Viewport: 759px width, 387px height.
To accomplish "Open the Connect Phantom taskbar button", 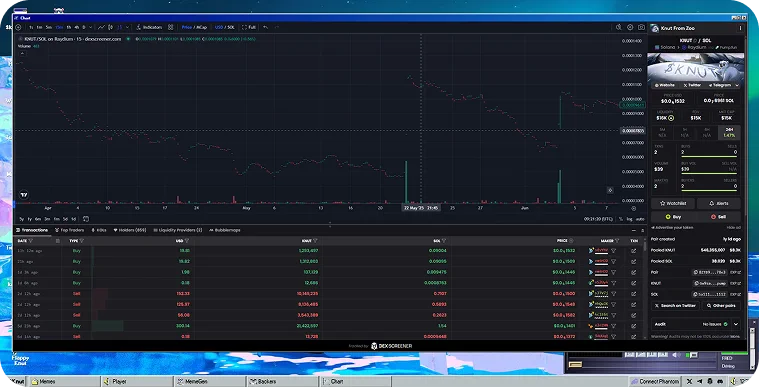I will click(653, 382).
